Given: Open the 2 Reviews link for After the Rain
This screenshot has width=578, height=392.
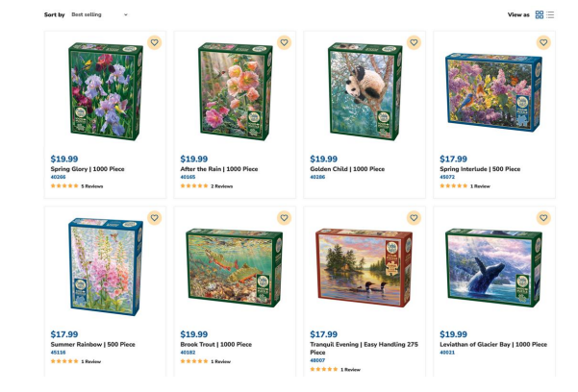Looking at the screenshot, I should [222, 186].
